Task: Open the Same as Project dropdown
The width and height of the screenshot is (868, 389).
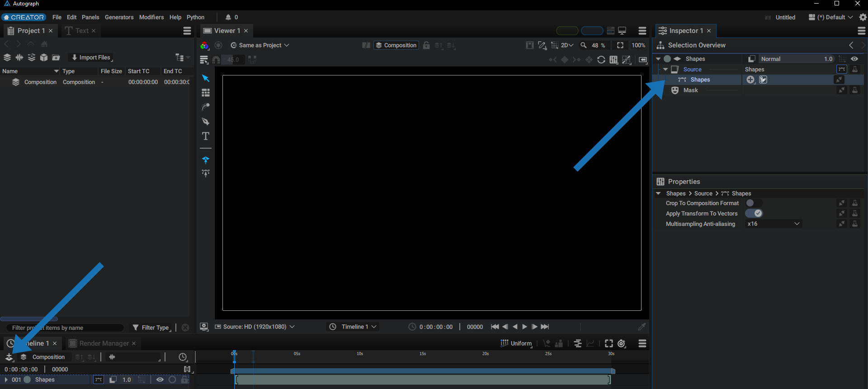Action: [x=260, y=45]
